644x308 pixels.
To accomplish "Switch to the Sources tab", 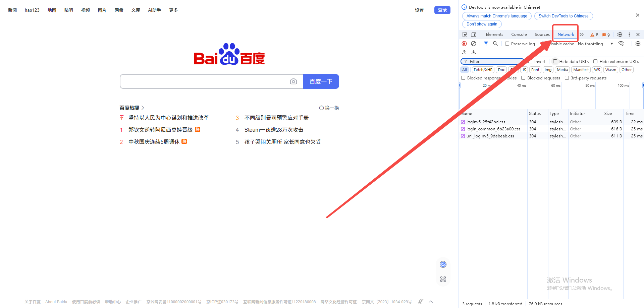I will (x=542, y=35).
